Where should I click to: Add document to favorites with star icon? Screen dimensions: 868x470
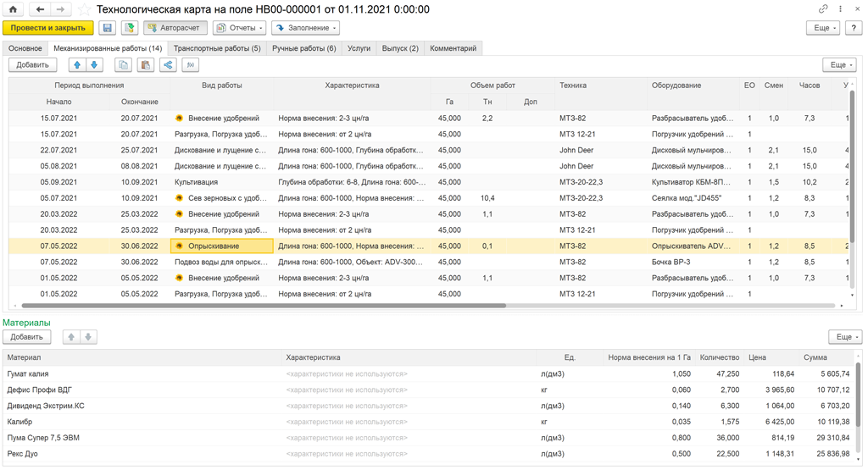(85, 9)
